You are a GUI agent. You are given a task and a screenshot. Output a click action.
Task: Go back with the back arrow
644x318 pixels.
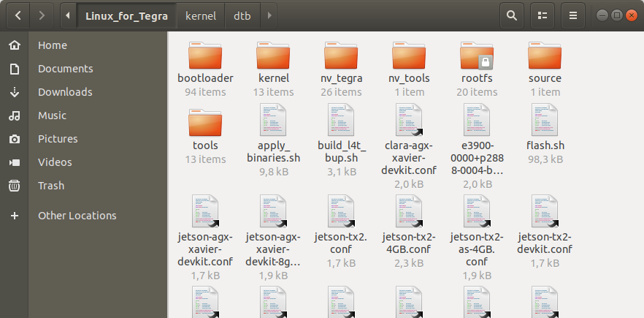[x=18, y=15]
